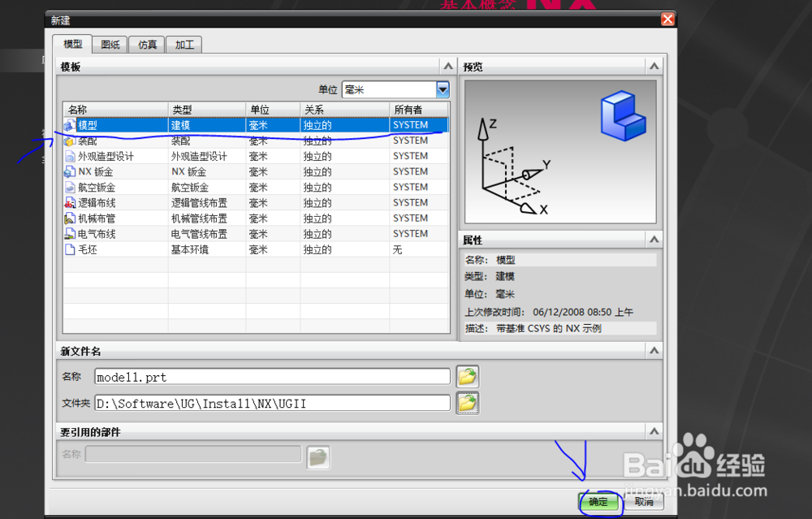The image size is (812, 519).
Task: Click the model1.prt file name field
Action: [x=272, y=377]
